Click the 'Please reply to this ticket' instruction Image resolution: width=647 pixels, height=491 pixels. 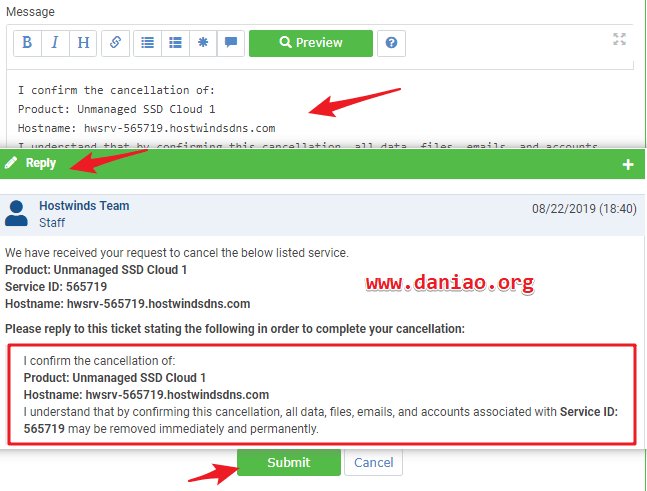(x=235, y=329)
